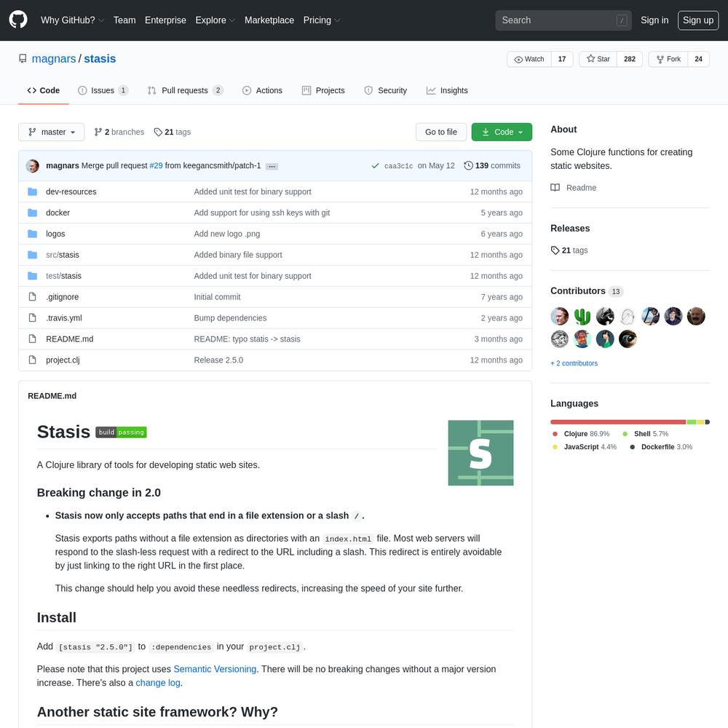This screenshot has height=728, width=728.
Task: Click the forks count 24
Action: click(x=698, y=59)
